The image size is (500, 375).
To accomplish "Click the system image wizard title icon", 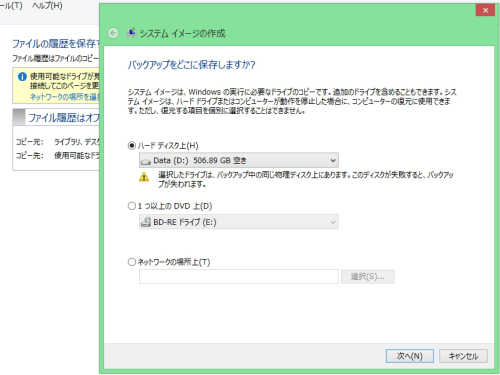I will [131, 33].
